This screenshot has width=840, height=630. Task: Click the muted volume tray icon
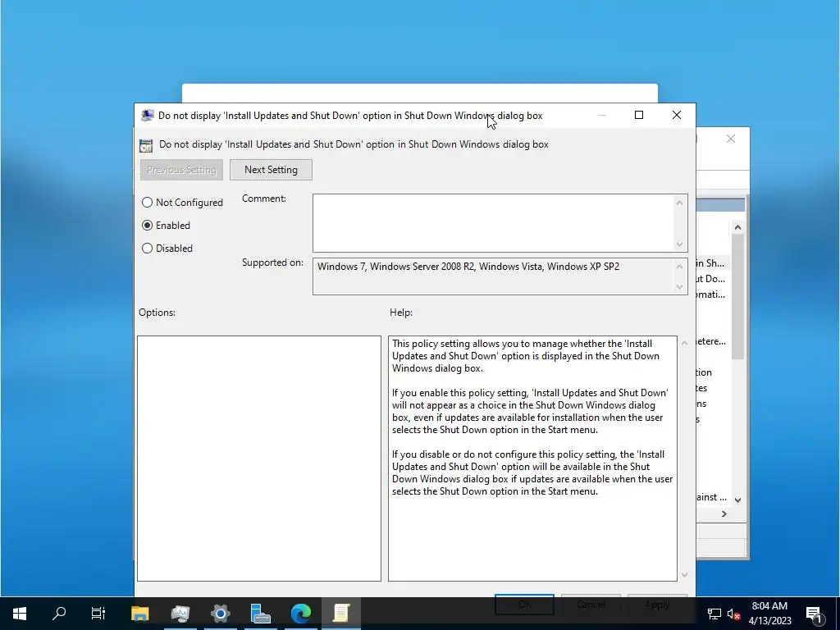coord(734,614)
